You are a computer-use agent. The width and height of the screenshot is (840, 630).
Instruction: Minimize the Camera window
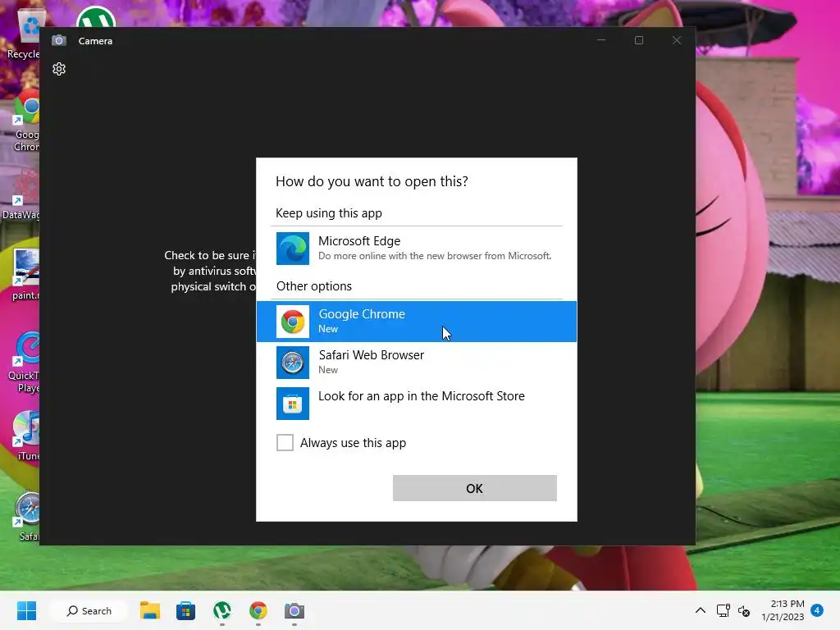click(601, 41)
